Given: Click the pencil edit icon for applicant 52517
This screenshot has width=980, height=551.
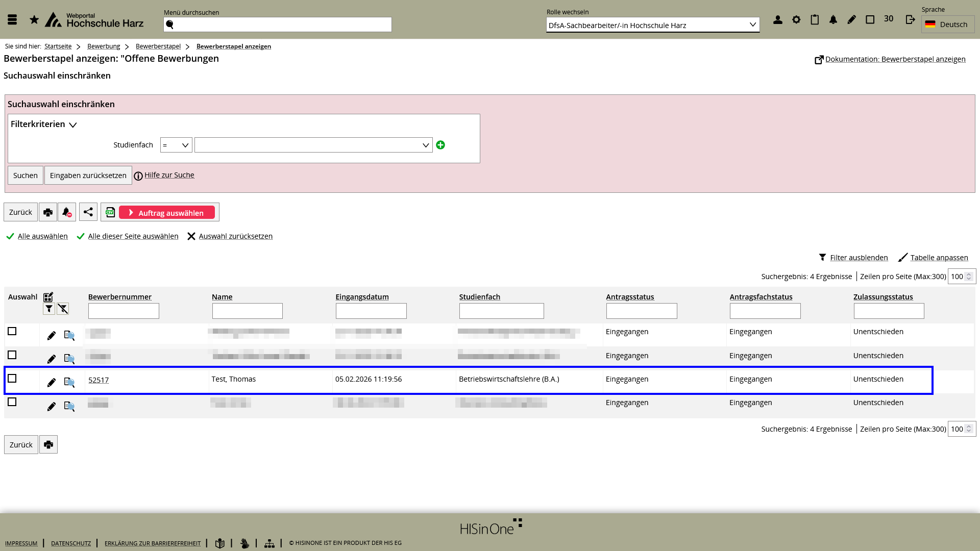Looking at the screenshot, I should (52, 383).
